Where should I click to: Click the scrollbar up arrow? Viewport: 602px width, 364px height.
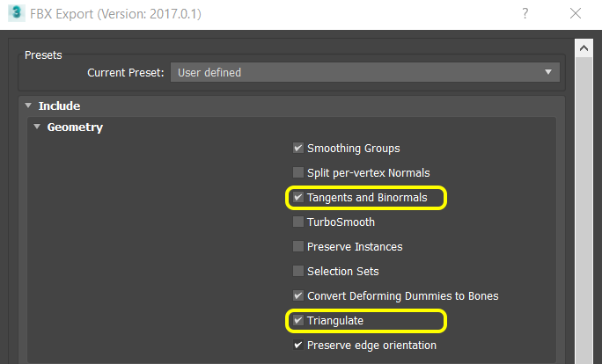click(x=582, y=46)
